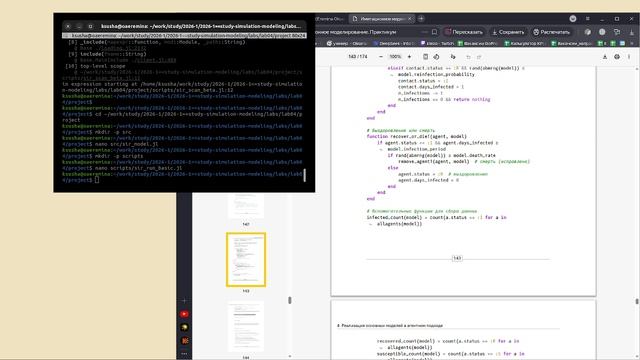
Task: Zoom in PDF with plus button
Action: [409, 57]
